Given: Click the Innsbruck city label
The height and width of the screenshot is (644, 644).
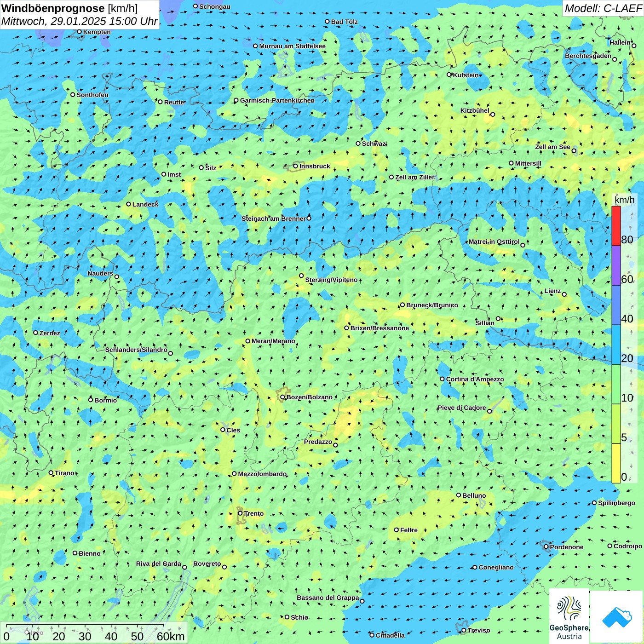Looking at the screenshot, I should pyautogui.click(x=315, y=166).
